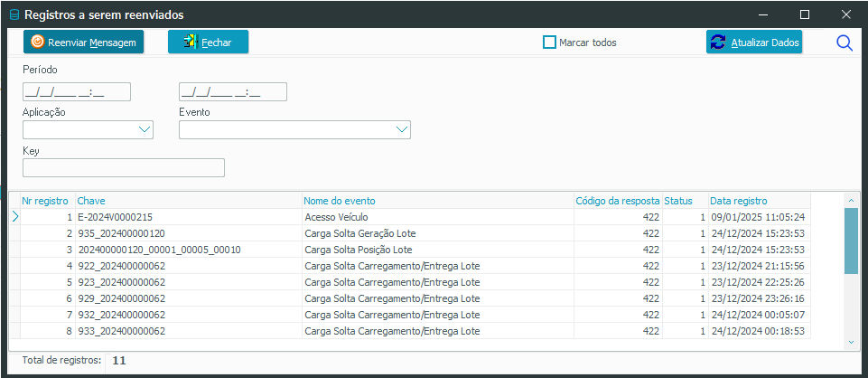Expand the Aplicação dropdown
Screen dimensions: 868x378
[x=144, y=130]
